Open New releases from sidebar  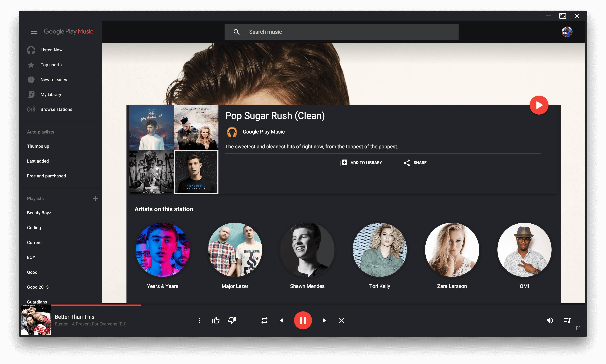[x=53, y=80]
